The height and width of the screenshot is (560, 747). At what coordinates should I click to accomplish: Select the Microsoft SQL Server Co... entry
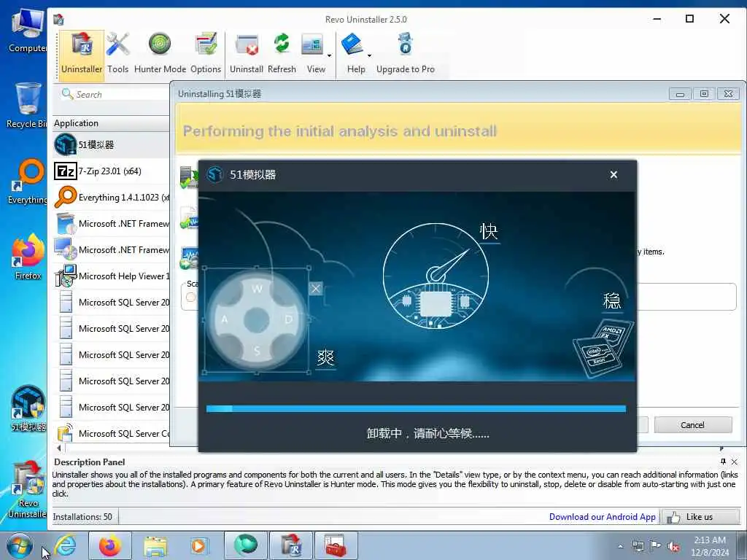point(112,433)
